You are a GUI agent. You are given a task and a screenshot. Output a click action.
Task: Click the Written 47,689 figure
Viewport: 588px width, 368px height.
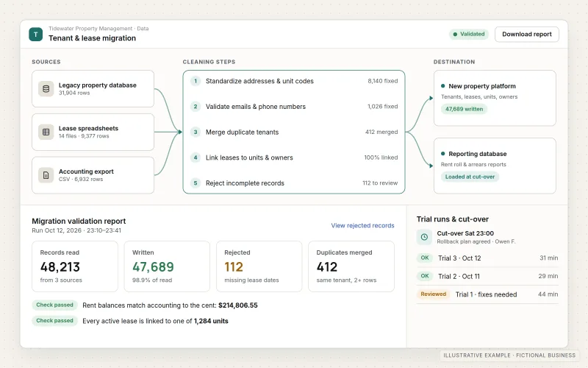tap(153, 267)
